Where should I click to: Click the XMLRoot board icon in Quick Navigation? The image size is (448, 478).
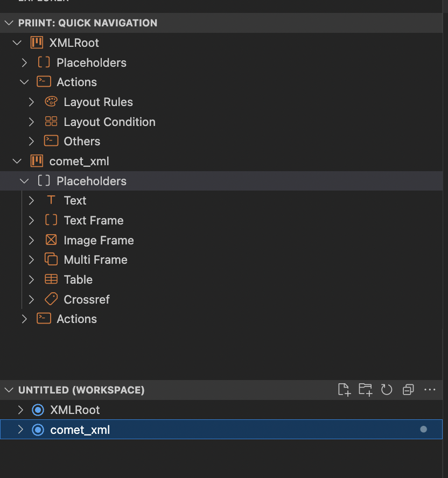tap(37, 43)
